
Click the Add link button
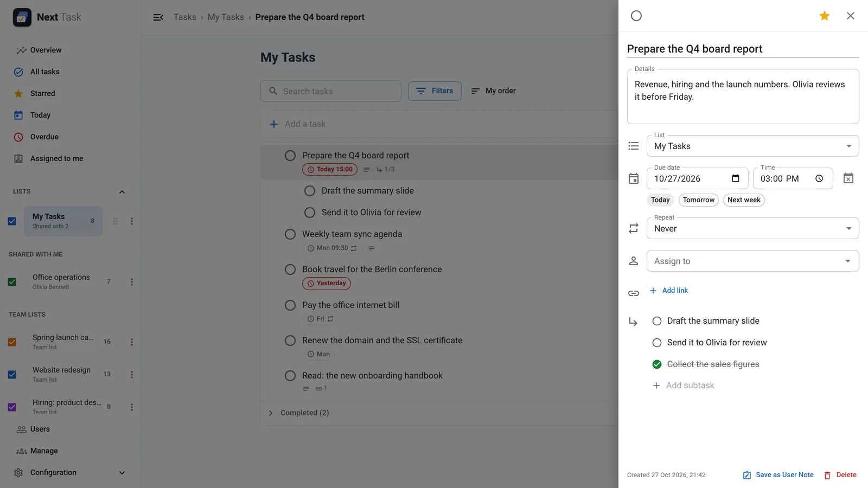669,291
